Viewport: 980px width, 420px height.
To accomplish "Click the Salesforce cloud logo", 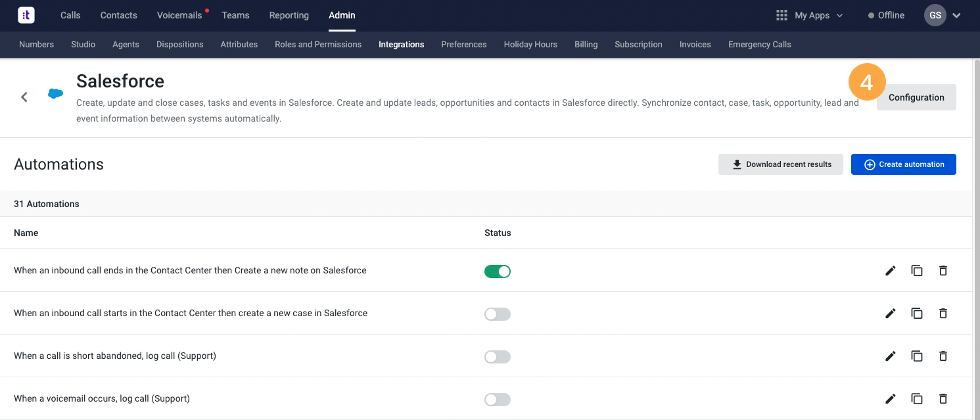I will [x=56, y=94].
